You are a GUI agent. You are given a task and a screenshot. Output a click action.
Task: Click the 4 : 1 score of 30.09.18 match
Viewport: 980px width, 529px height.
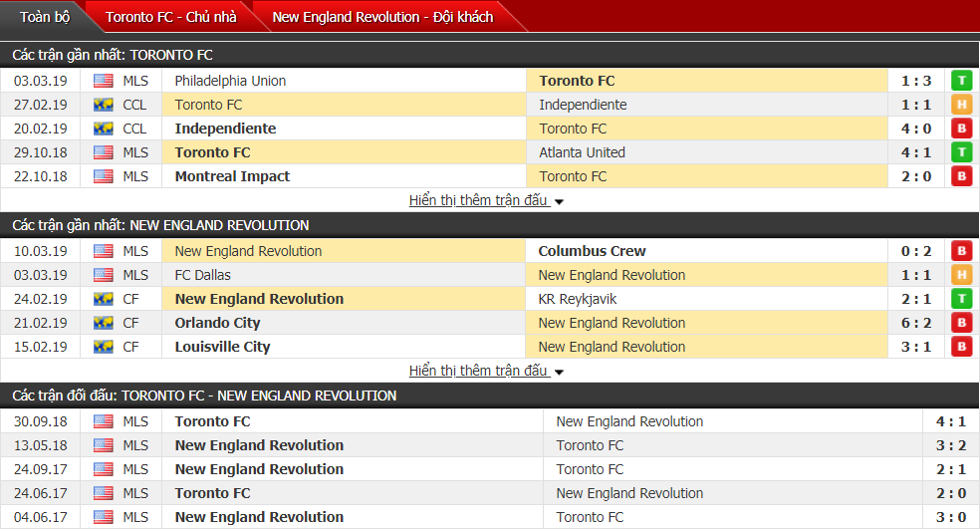tap(951, 421)
